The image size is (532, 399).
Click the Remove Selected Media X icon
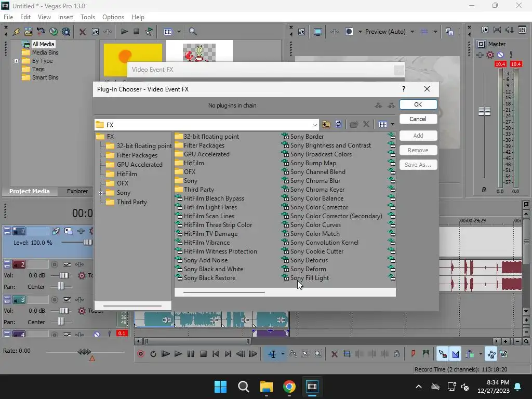(83, 32)
